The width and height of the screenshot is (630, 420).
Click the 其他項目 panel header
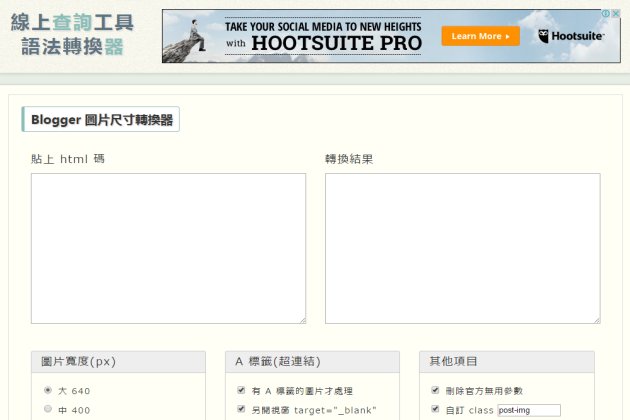coord(507,362)
